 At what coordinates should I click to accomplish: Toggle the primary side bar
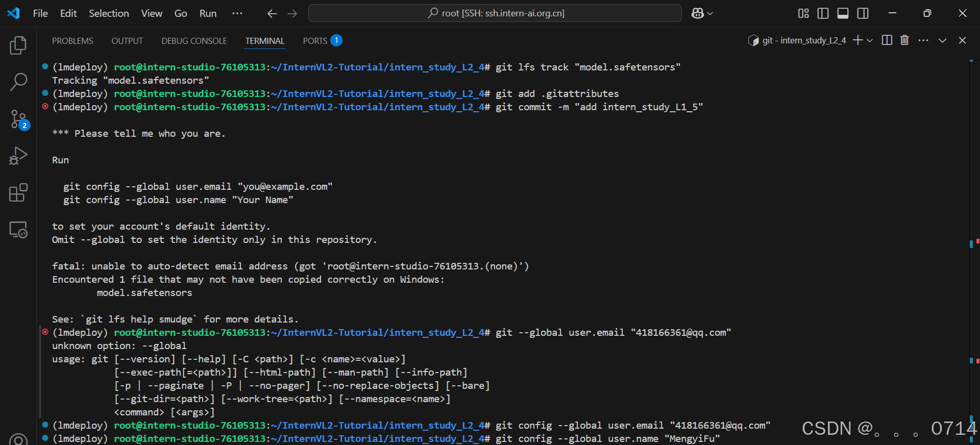[823, 13]
